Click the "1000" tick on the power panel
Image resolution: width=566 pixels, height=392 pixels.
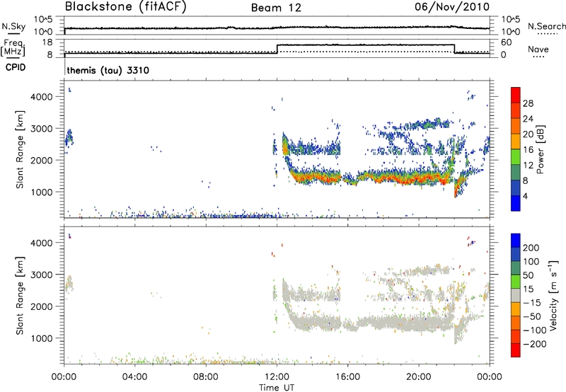tap(42, 192)
